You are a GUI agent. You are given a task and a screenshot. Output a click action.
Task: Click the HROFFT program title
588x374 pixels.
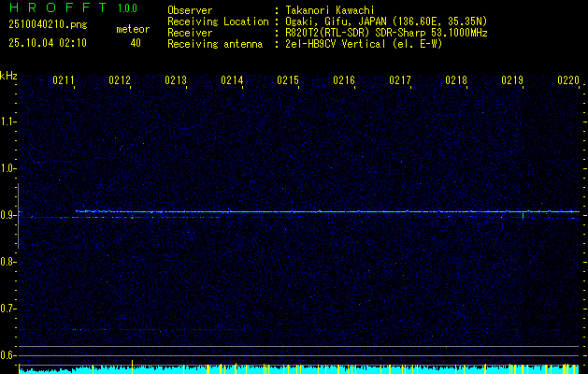(x=57, y=7)
